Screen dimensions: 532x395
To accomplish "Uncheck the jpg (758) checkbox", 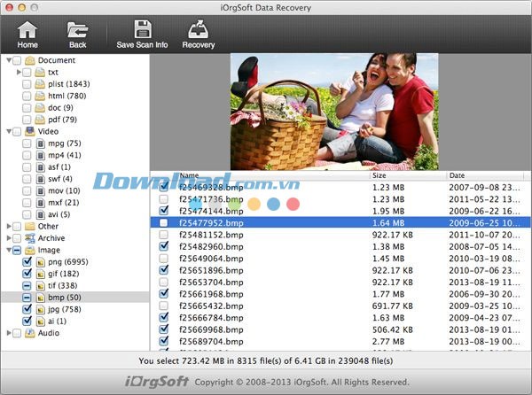I will click(x=27, y=309).
